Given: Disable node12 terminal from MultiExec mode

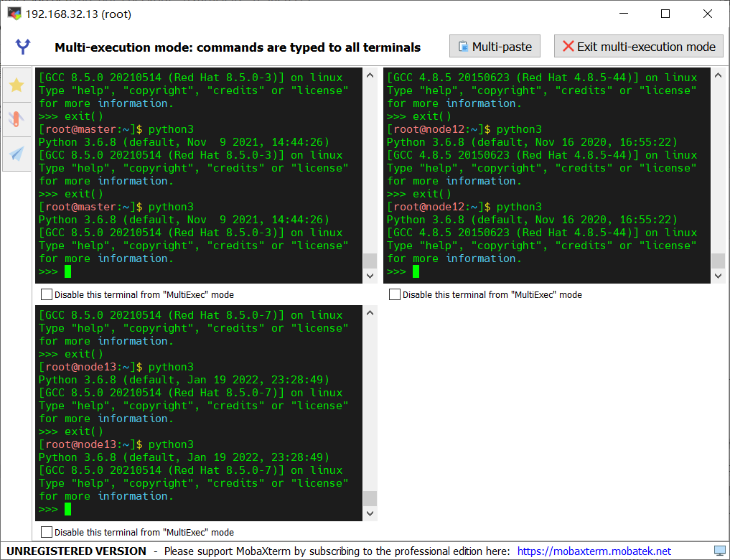Looking at the screenshot, I should [395, 294].
